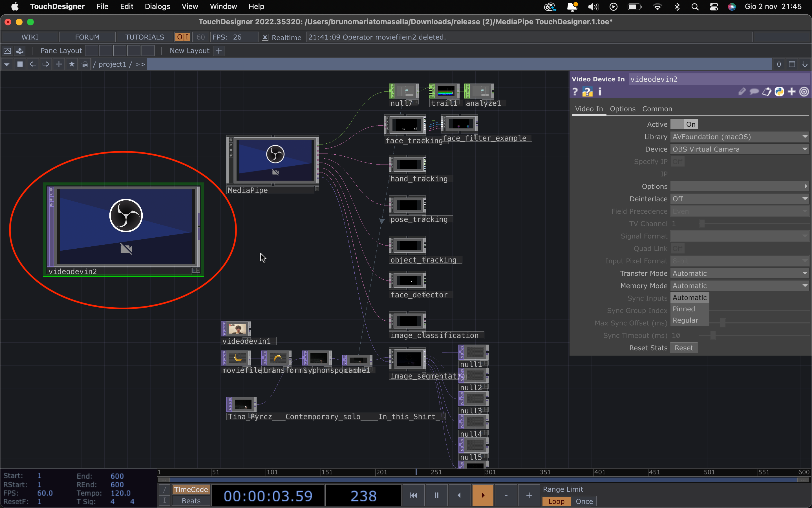Open the Edit menu
The image size is (812, 508).
[127, 7]
